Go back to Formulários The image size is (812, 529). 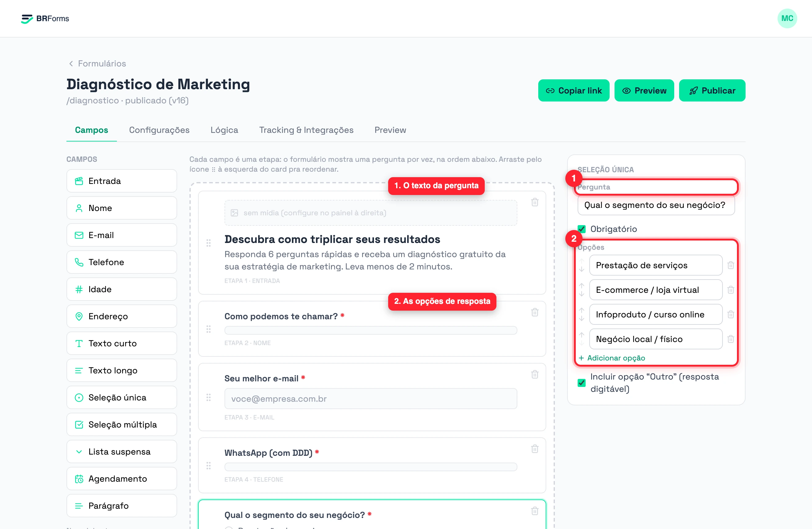click(97, 63)
